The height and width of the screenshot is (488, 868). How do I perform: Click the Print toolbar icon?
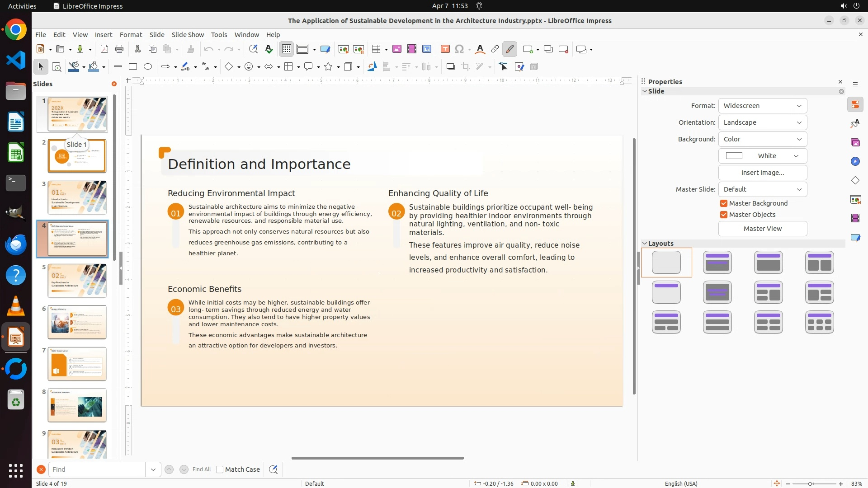[x=119, y=49]
